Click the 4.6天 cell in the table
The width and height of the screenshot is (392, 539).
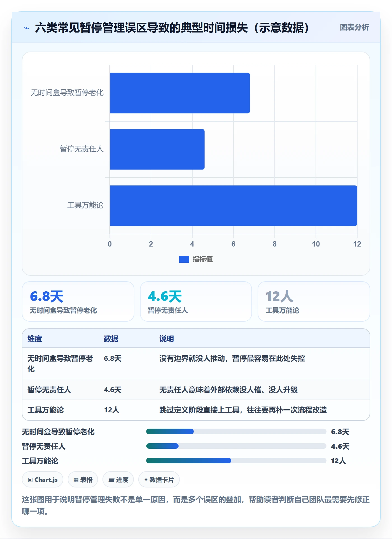(x=113, y=390)
